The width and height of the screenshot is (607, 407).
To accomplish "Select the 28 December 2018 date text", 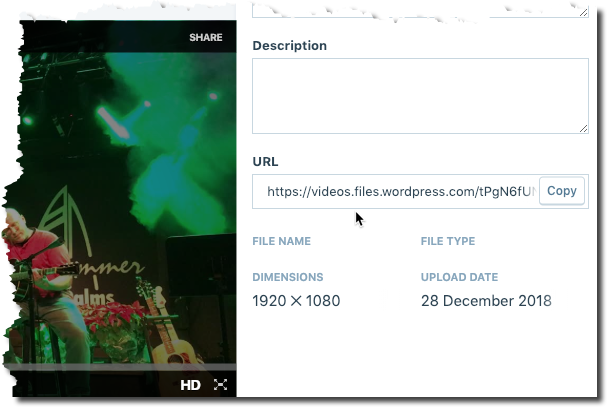I will click(486, 301).
